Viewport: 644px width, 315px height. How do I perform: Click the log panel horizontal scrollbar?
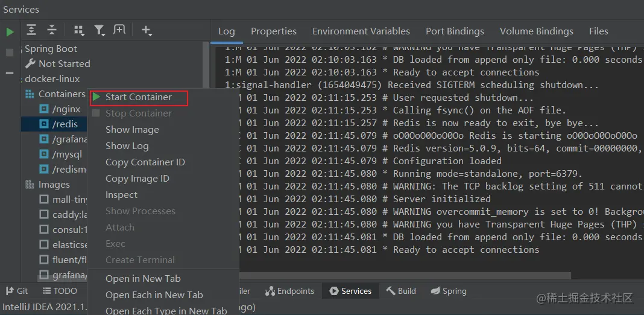[x=405, y=276]
